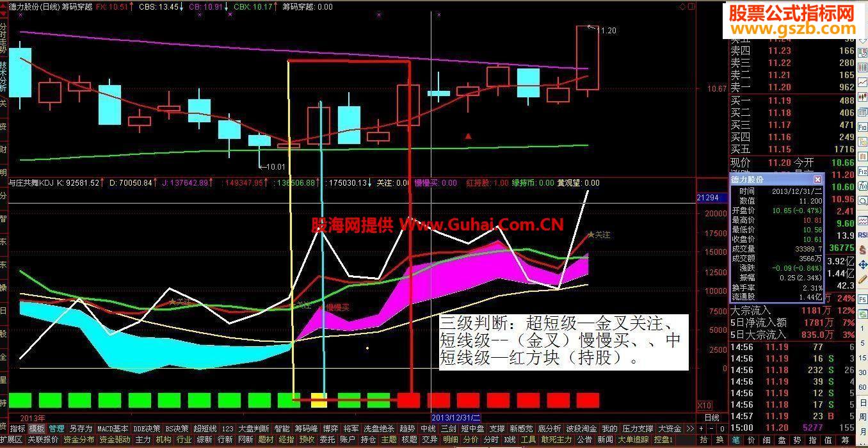The height and width of the screenshot is (448, 868).
Task: Open the 敢死主力 tab
Action: click(556, 440)
